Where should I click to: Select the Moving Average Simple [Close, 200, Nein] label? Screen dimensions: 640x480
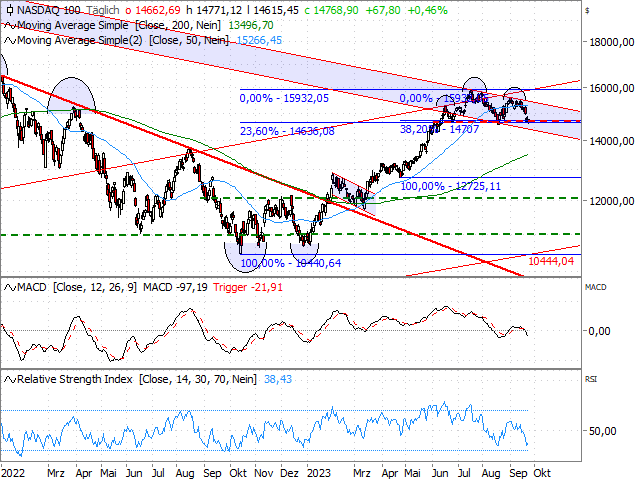[119, 25]
